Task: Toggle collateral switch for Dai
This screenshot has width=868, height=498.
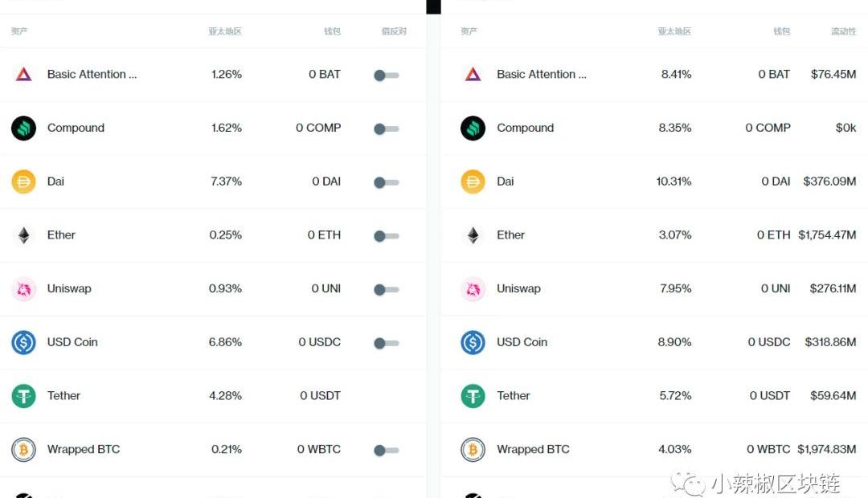Action: pos(387,182)
